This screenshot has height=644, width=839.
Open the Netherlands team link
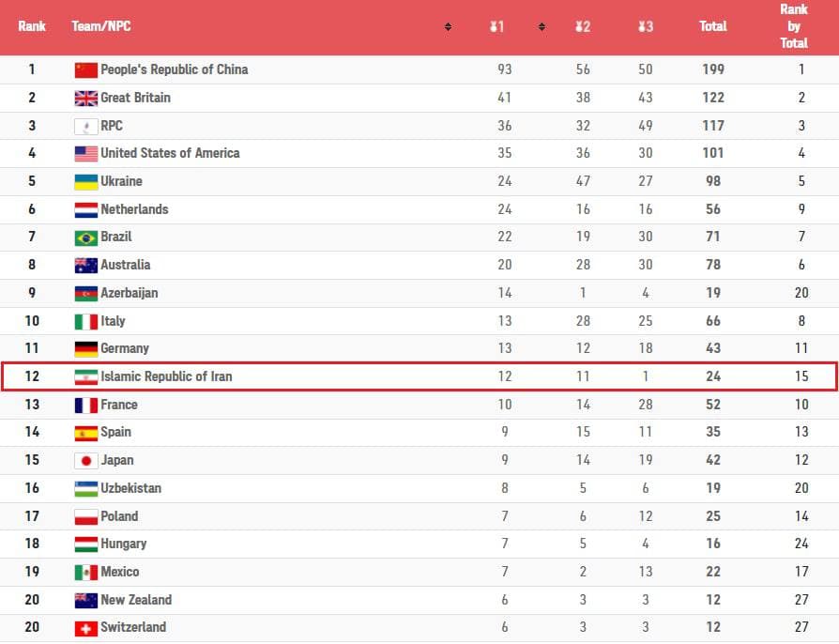point(134,209)
